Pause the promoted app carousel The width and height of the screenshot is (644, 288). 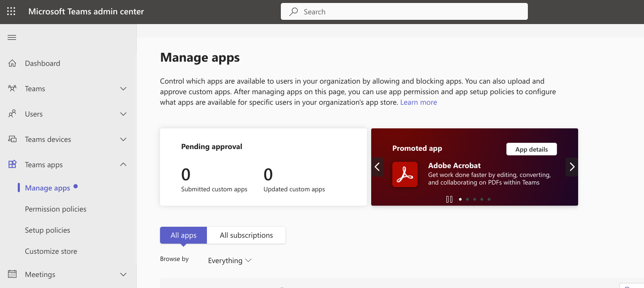pos(449,199)
